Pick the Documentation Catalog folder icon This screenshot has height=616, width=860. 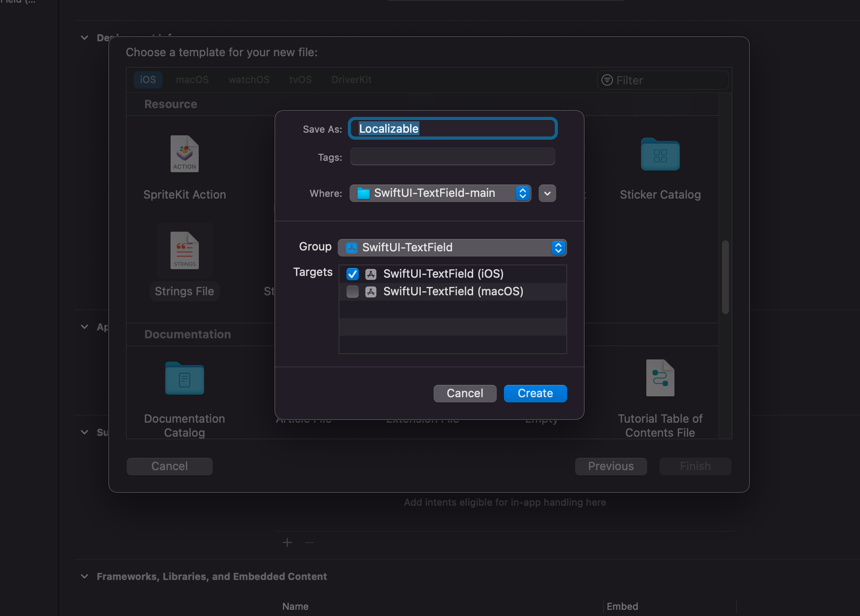pos(185,378)
